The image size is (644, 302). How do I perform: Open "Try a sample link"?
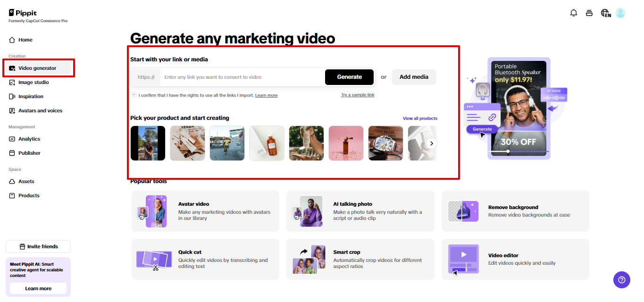(x=358, y=95)
